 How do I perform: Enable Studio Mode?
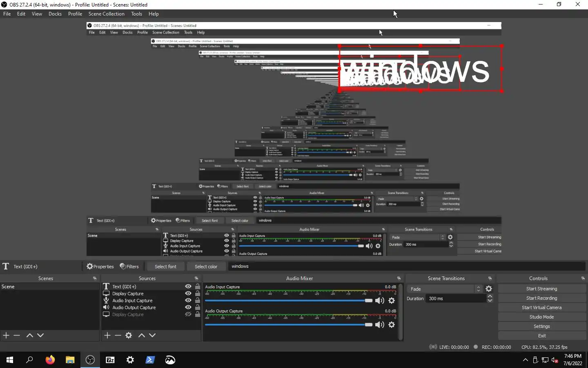[x=541, y=317]
